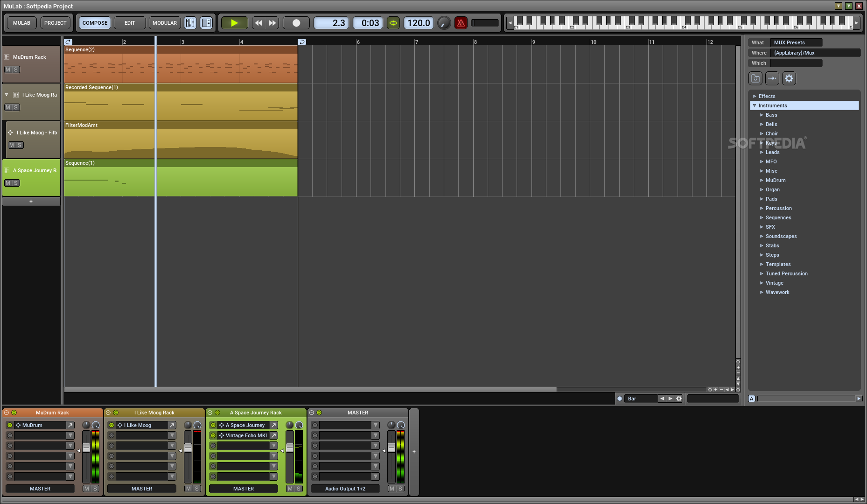This screenshot has width=867, height=504.
Task: Expand the Wavework folder
Action: click(762, 292)
